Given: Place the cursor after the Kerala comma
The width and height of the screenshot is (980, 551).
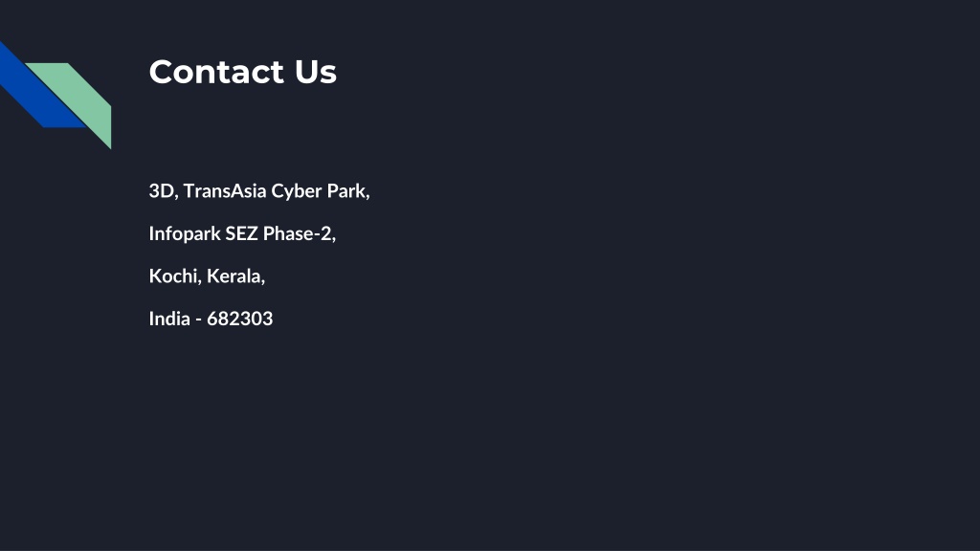Looking at the screenshot, I should pyautogui.click(x=266, y=276).
